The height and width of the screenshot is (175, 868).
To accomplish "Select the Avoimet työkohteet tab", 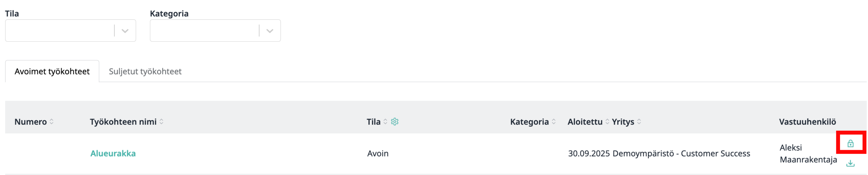I will coord(52,71).
